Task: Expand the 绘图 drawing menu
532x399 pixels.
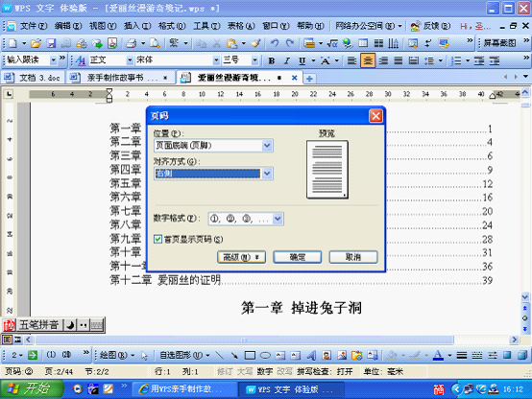Action: tap(117, 355)
